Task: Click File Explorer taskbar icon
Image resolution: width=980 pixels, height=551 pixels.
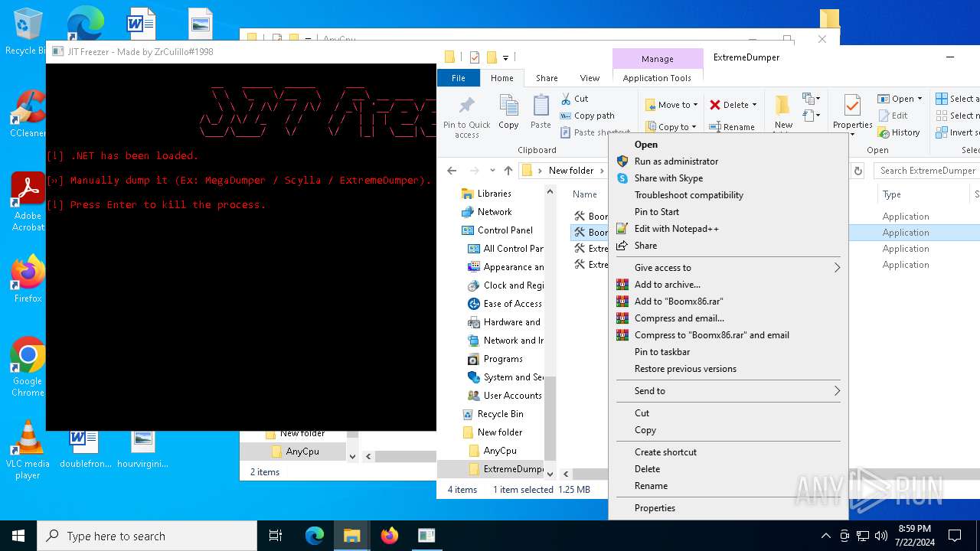Action: 352,536
